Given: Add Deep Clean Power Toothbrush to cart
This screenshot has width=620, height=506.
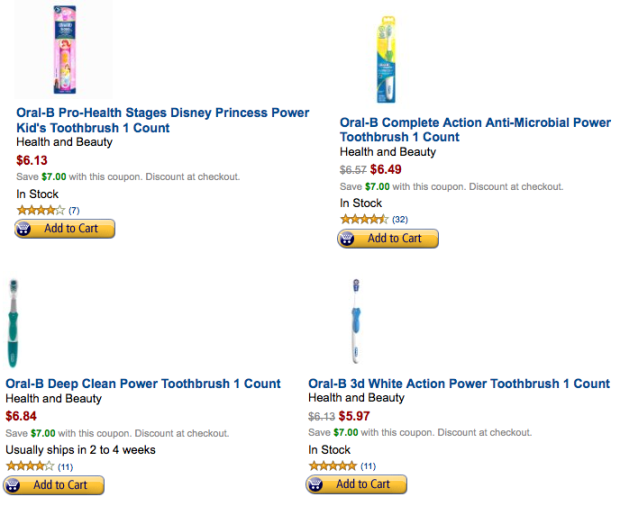Looking at the screenshot, I should pos(54,485).
